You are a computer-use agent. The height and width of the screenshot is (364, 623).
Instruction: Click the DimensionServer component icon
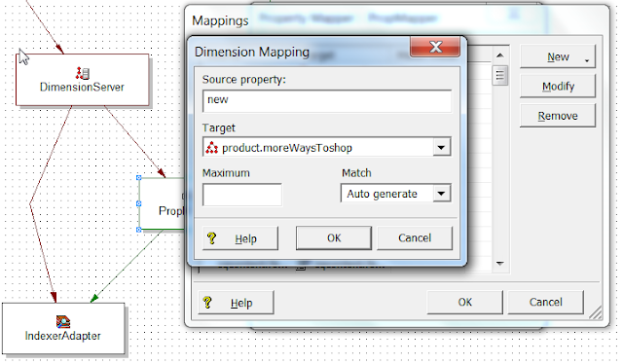point(83,73)
